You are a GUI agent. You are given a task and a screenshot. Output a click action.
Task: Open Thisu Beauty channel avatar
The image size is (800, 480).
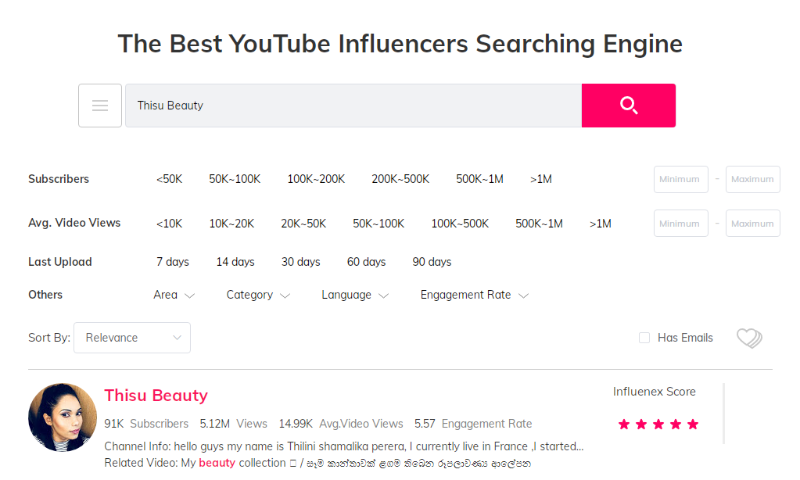[63, 417]
